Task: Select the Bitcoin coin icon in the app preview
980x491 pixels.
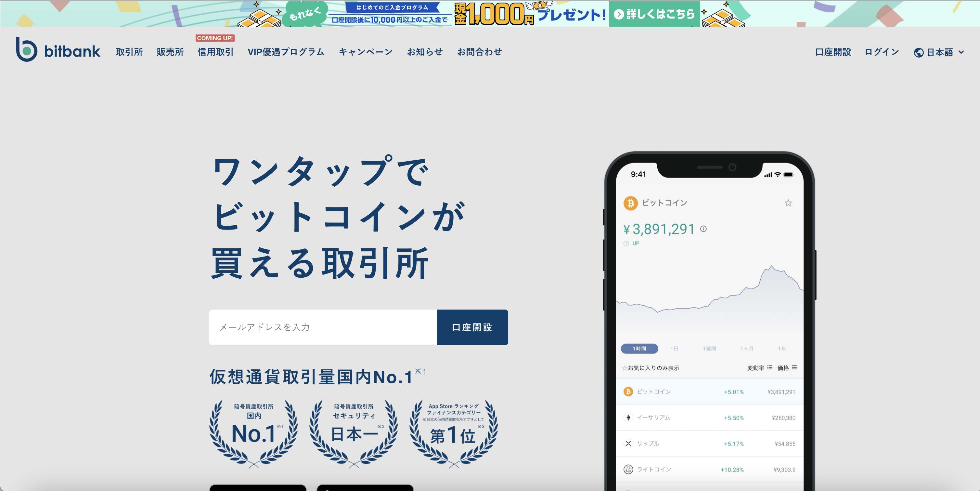Action: click(631, 203)
